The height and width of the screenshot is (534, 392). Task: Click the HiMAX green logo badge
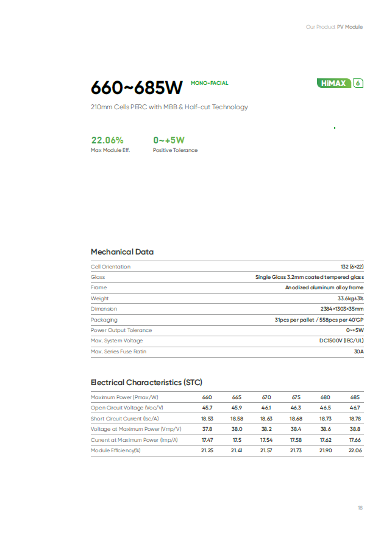(x=333, y=83)
